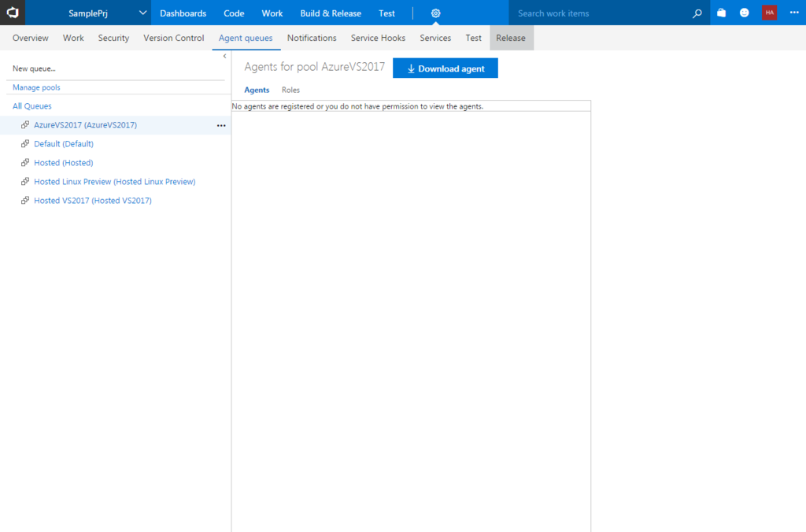
Task: Click the Default queue icon
Action: coord(24,144)
